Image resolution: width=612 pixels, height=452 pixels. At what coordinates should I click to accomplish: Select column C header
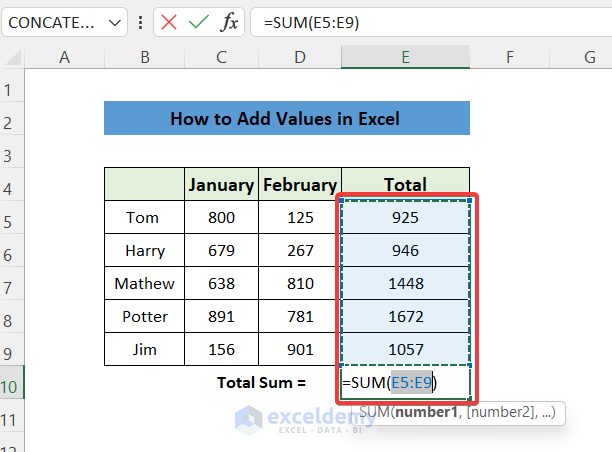(221, 57)
